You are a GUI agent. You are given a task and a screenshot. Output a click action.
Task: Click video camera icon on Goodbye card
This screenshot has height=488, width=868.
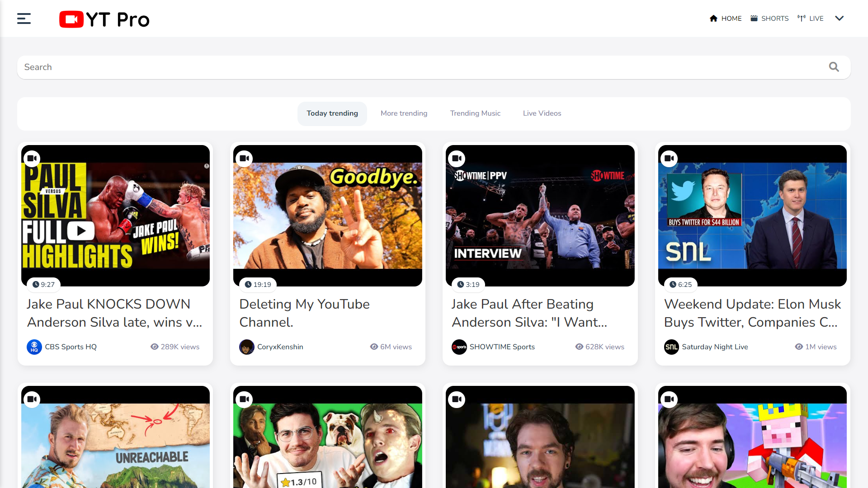coord(245,159)
